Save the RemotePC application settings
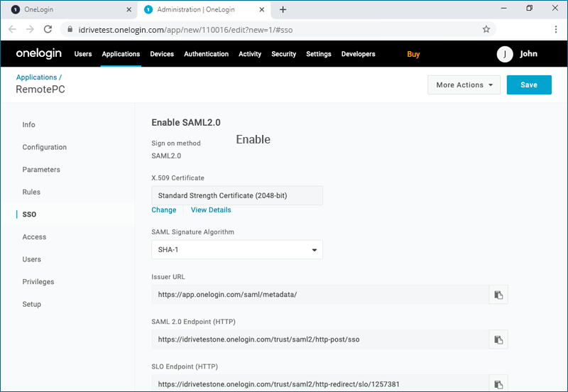 [529, 85]
